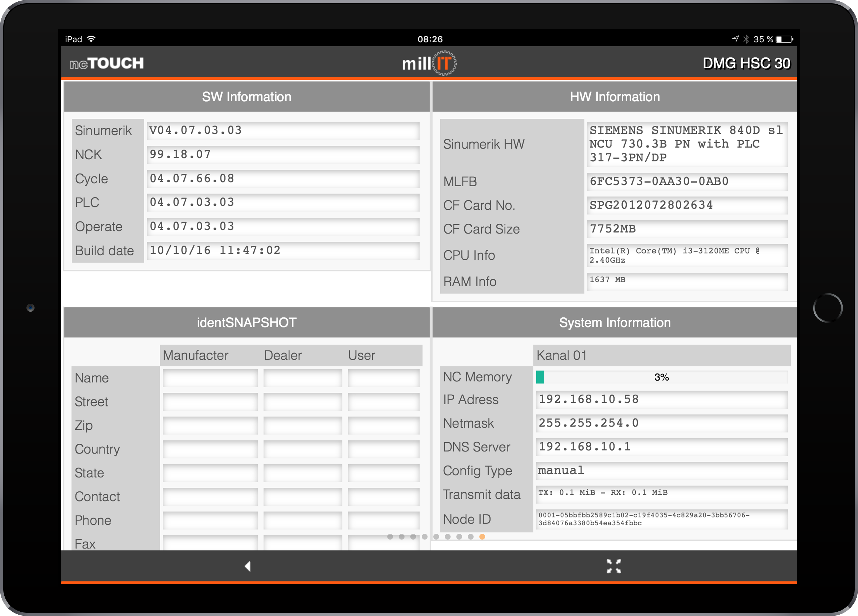Tap the Dealer column header
Viewport: 858px width, 616px height.
(282, 355)
